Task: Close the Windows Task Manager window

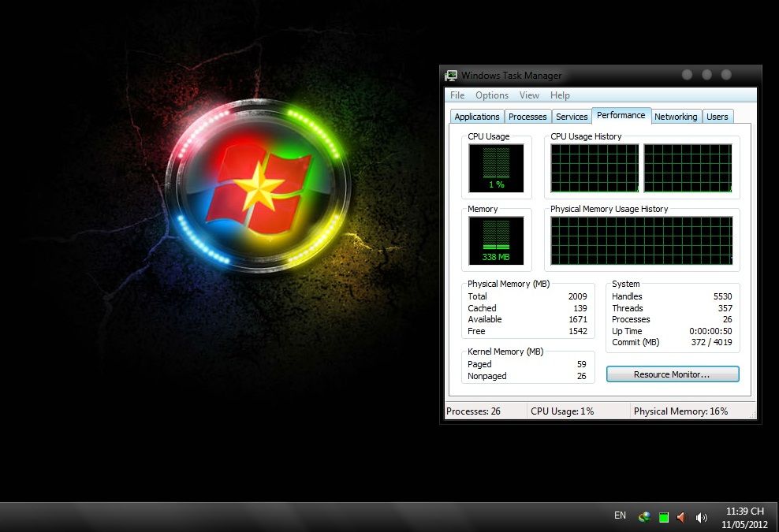Action: (x=726, y=75)
